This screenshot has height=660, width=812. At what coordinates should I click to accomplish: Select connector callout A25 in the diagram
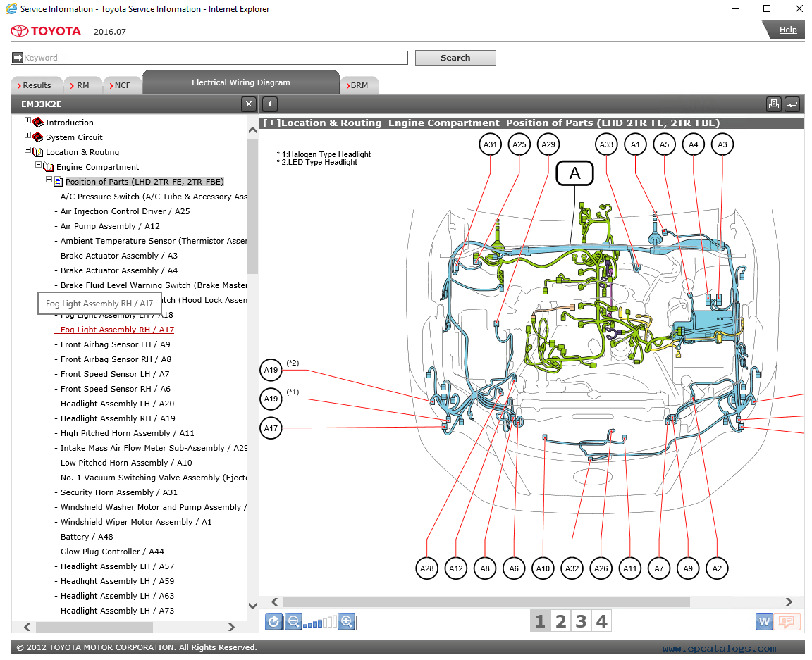519,144
